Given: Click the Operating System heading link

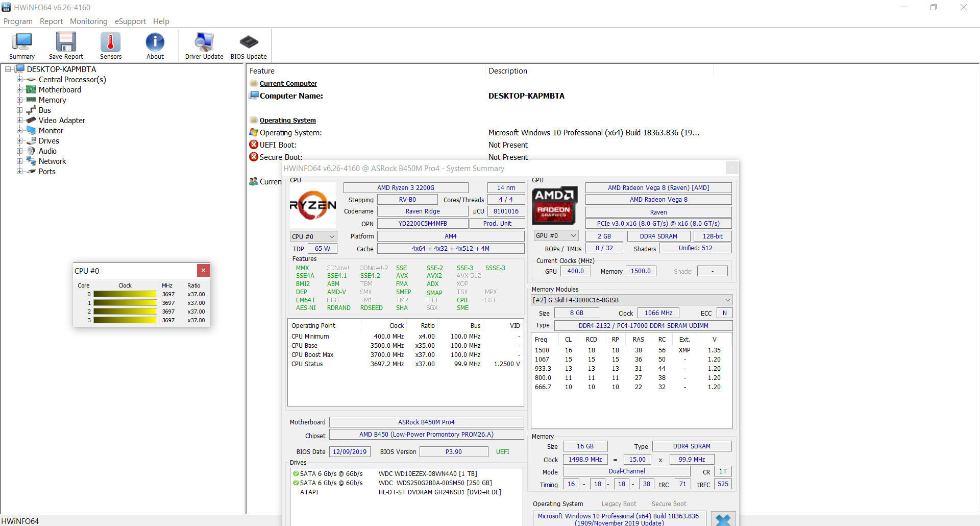Looking at the screenshot, I should point(288,120).
